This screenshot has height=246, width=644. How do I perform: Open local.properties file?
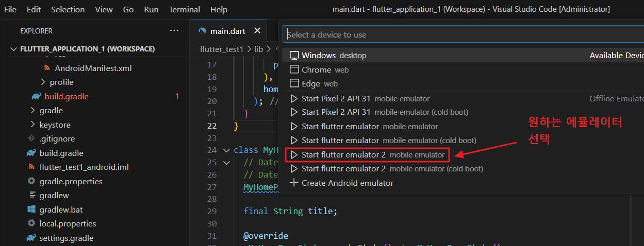click(x=68, y=224)
